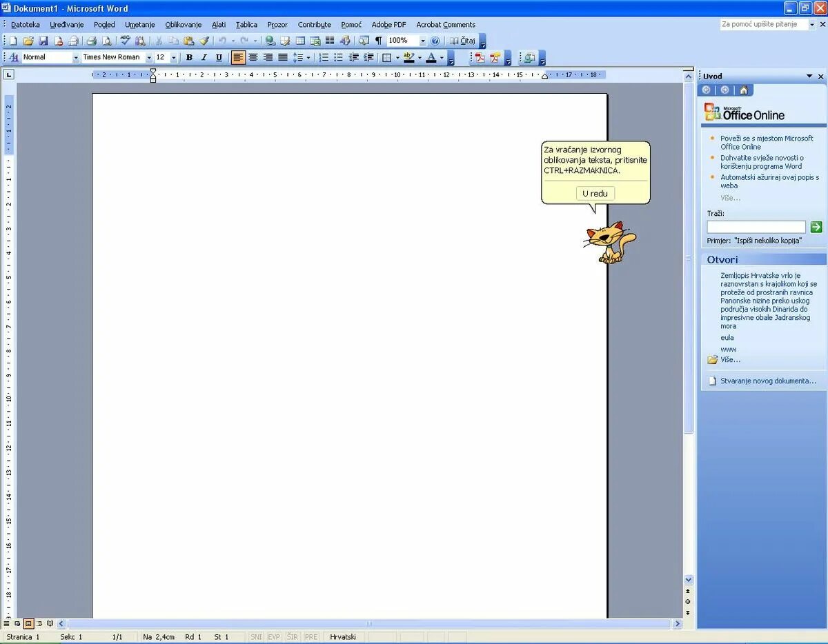828x644 pixels.
Task: Expand the highlight color dropdown arrow
Action: tap(420, 57)
